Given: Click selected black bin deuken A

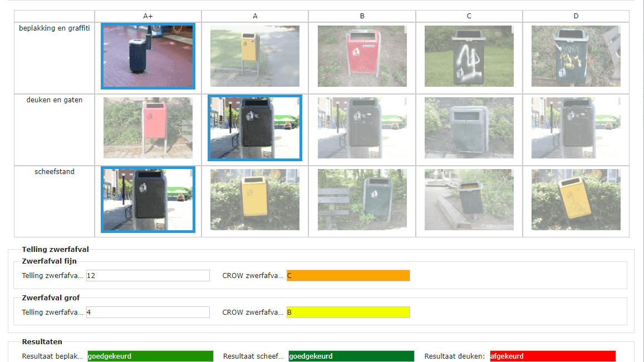Looking at the screenshot, I should [254, 128].
